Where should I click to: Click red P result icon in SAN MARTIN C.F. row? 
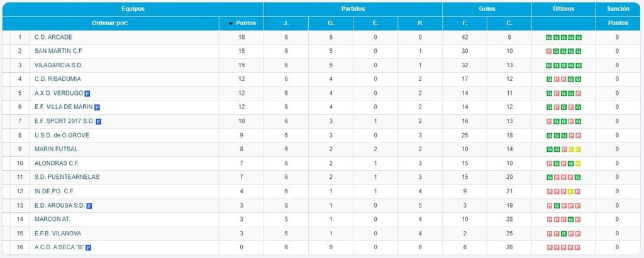click(x=548, y=51)
